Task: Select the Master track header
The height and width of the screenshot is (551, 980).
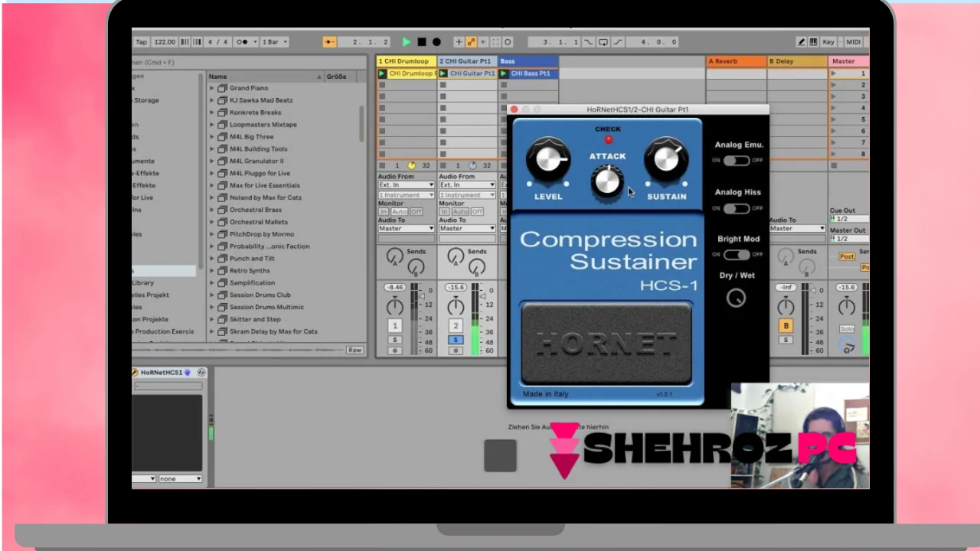Action: point(848,61)
